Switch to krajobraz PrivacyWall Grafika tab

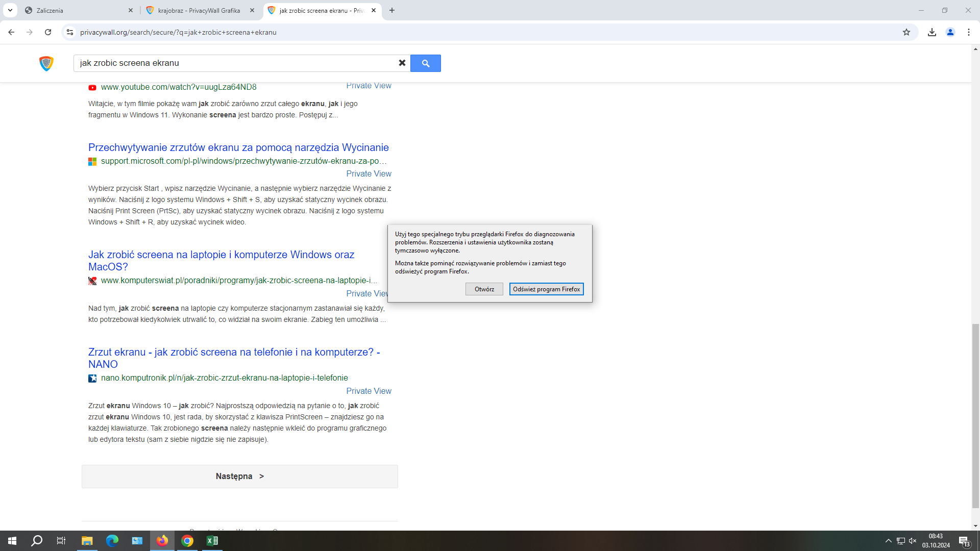coord(199,10)
